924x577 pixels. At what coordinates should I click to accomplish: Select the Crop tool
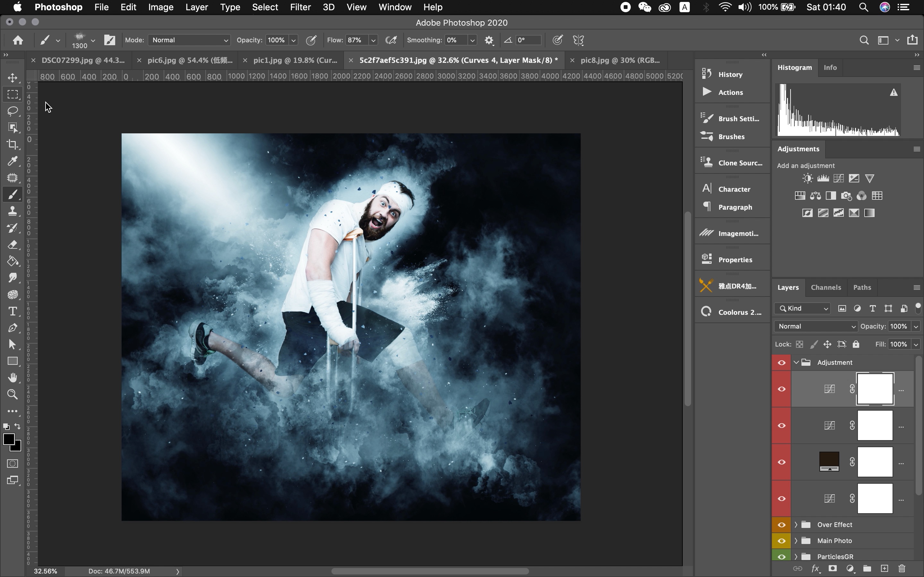coord(13,144)
